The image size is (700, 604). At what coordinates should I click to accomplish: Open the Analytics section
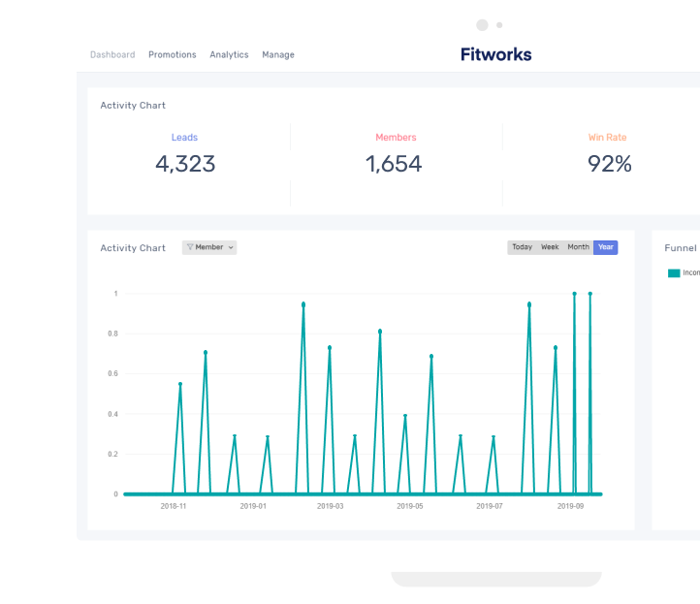coord(229,54)
